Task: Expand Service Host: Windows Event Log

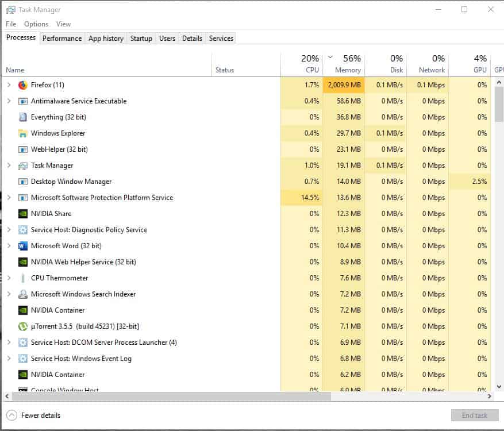Action: coord(9,358)
